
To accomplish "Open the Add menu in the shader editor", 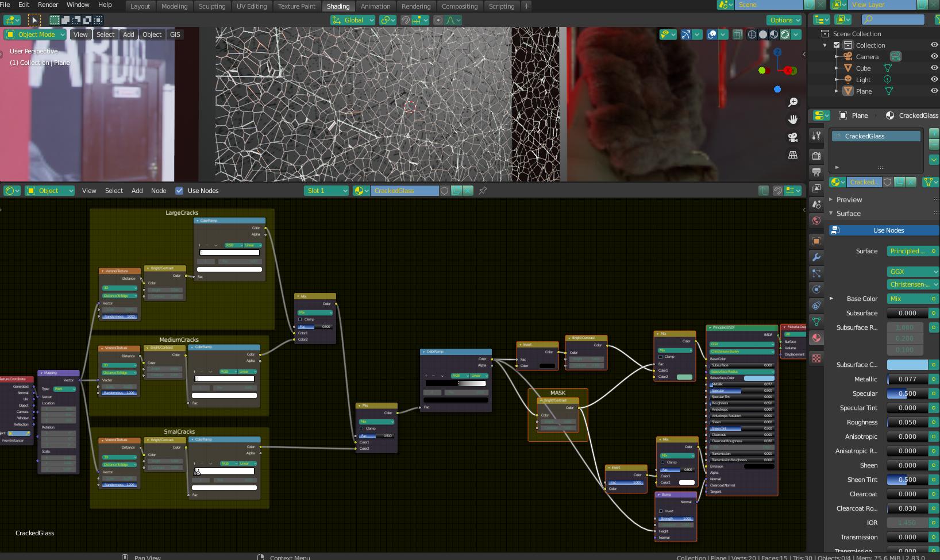I will (137, 191).
